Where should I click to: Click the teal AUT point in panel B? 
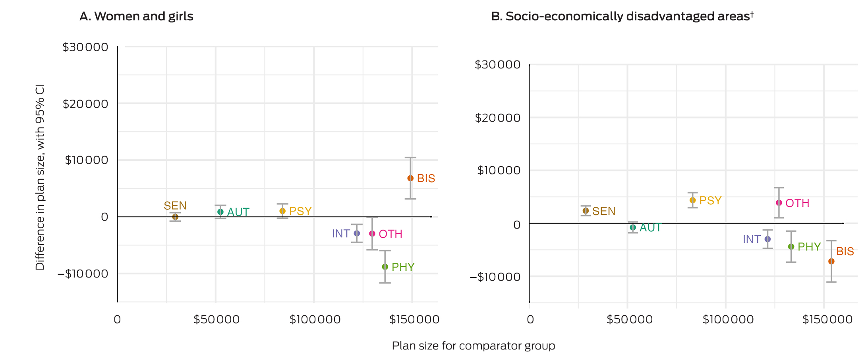click(633, 227)
